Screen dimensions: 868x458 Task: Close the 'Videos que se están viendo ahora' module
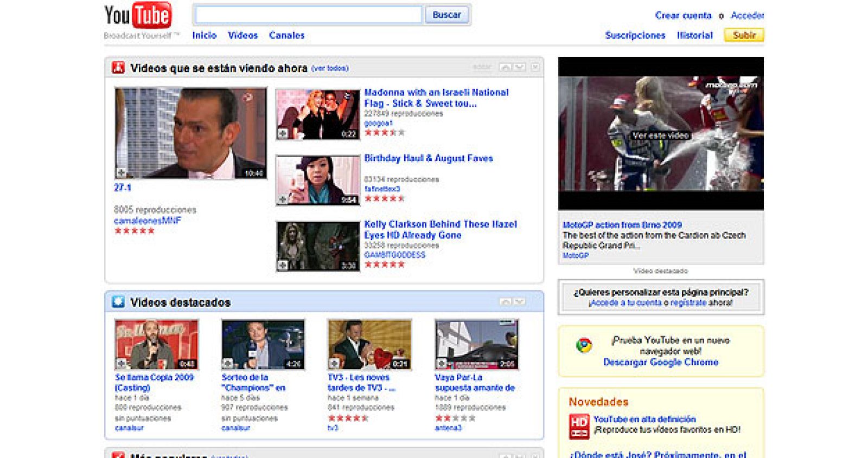535,67
